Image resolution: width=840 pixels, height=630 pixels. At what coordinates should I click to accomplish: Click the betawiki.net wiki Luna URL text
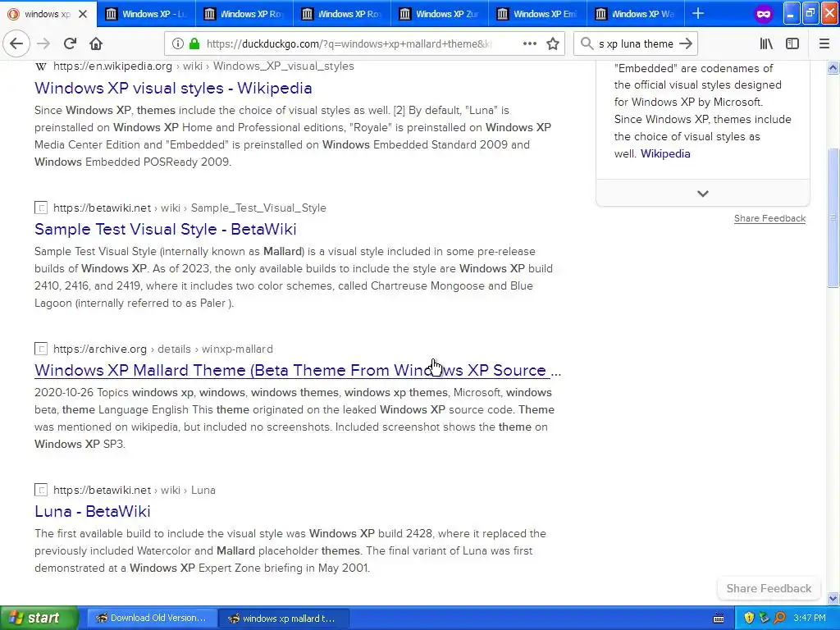tap(134, 490)
